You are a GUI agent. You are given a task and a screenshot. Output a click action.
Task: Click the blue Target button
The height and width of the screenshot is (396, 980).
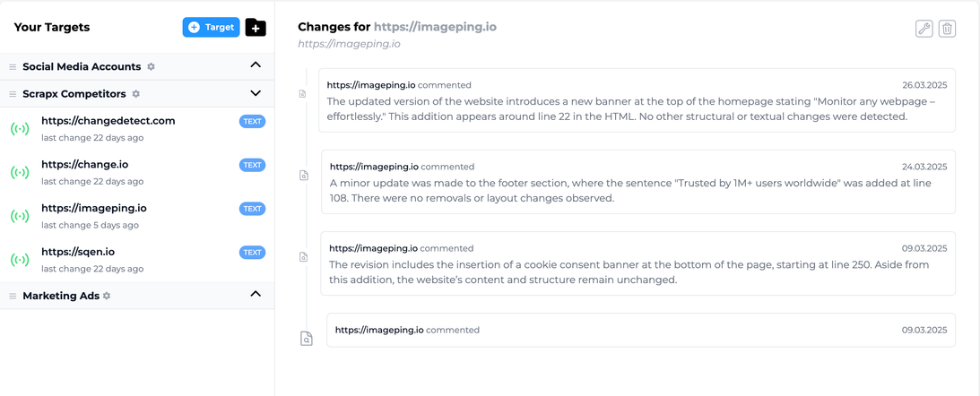pyautogui.click(x=212, y=28)
